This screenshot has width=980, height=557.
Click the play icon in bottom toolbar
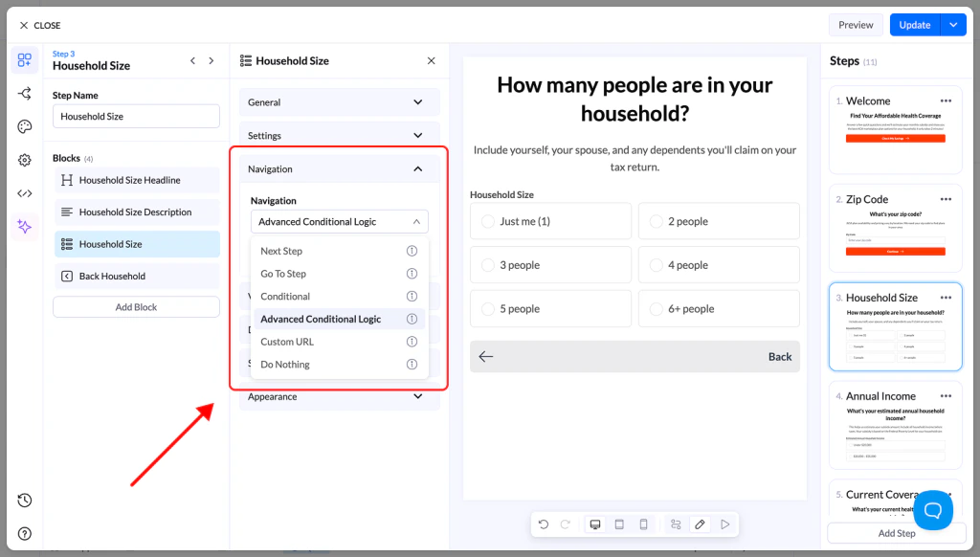point(725,524)
